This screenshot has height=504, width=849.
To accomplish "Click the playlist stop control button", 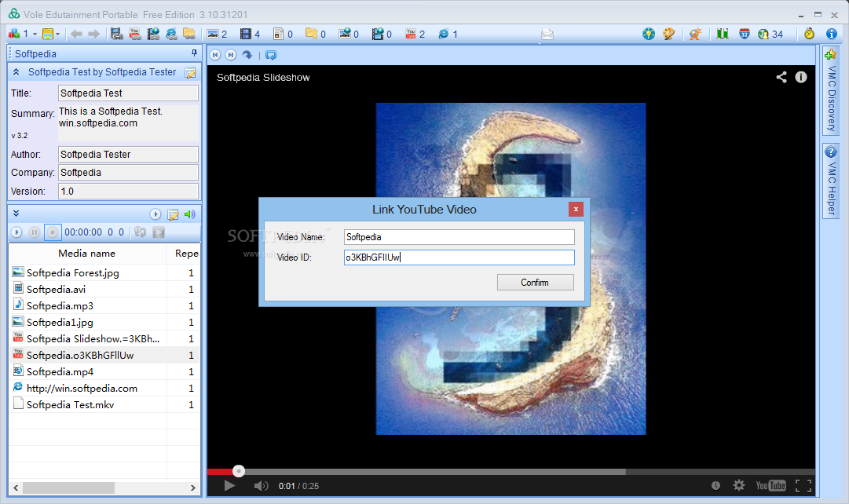I will point(53,232).
